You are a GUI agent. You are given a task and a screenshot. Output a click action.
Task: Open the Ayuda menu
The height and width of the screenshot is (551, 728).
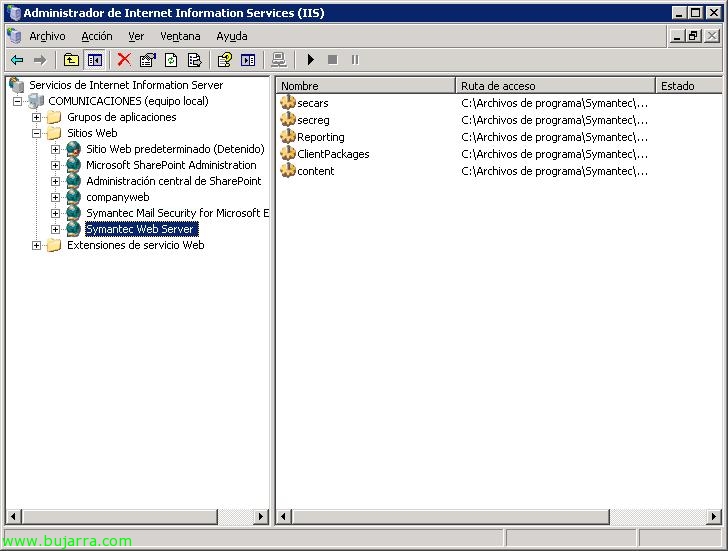pyautogui.click(x=232, y=36)
